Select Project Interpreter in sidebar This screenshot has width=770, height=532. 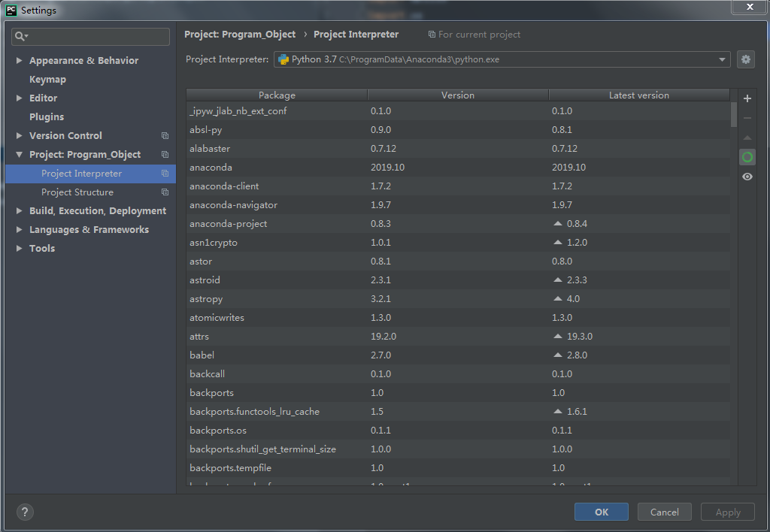point(90,174)
